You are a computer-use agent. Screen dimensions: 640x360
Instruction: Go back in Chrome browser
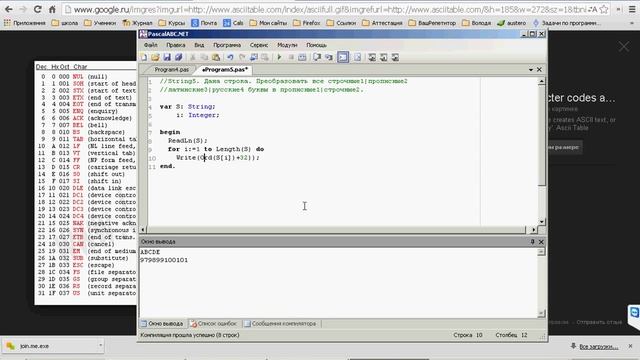9,9
